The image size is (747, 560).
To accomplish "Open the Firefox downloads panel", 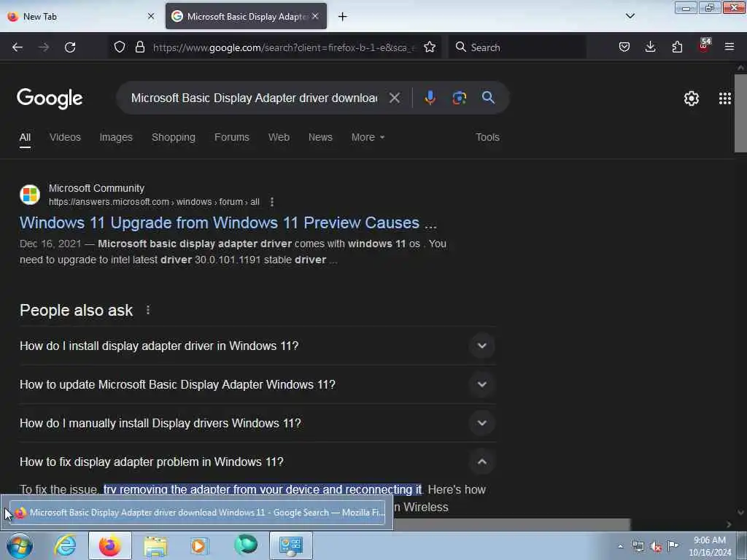I will click(x=650, y=47).
